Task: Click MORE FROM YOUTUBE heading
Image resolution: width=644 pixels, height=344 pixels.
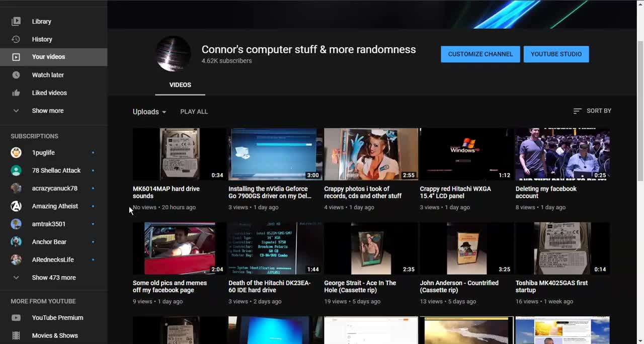Action: [43, 301]
